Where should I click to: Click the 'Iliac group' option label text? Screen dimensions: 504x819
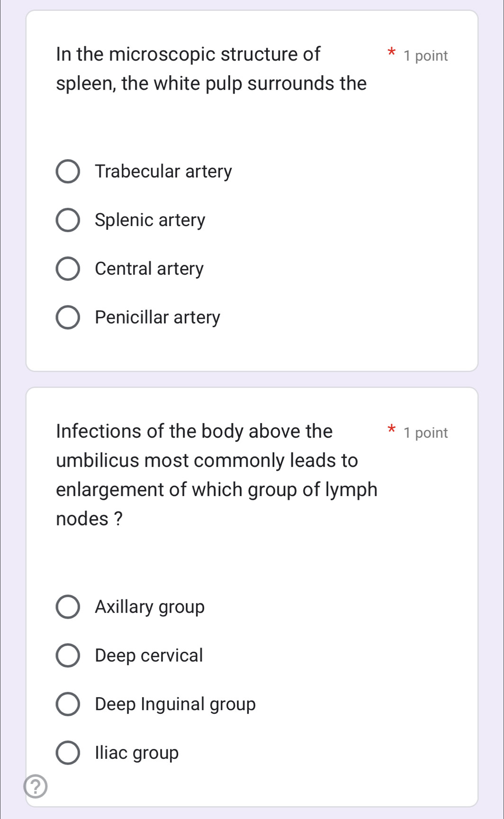click(137, 753)
